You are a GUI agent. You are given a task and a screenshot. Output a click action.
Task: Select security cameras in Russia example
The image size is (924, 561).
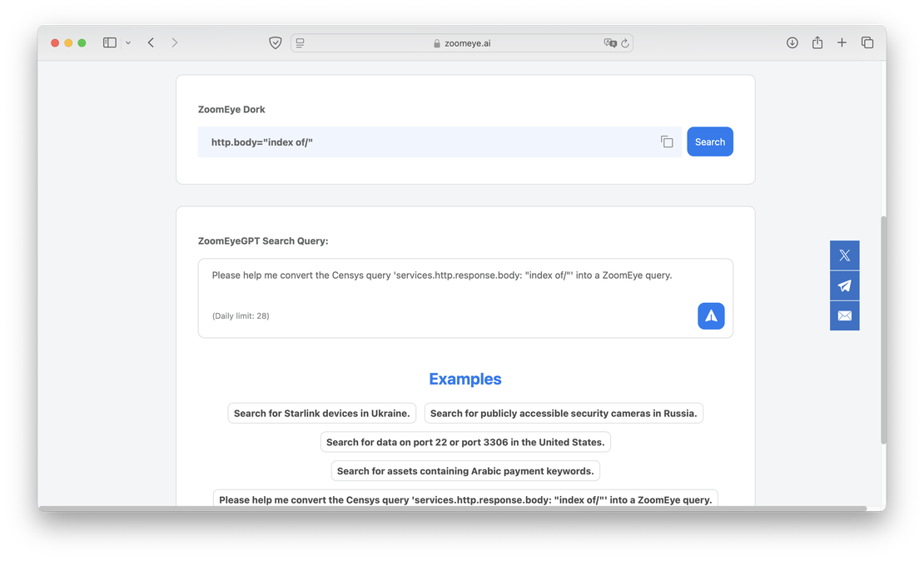[x=564, y=413]
